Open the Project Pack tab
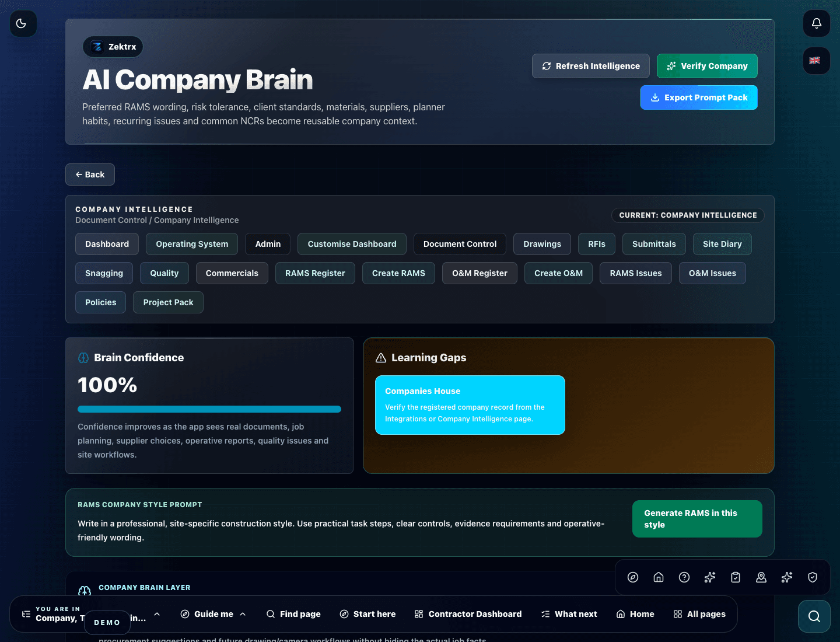Viewport: 840px width, 642px height. pos(168,302)
